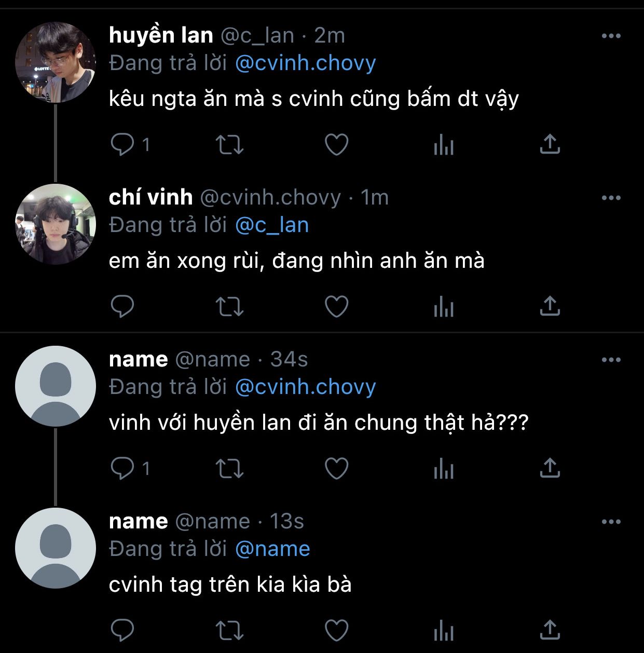Image resolution: width=644 pixels, height=653 pixels.
Task: Click the @name mention link in last reply
Action: tap(272, 549)
